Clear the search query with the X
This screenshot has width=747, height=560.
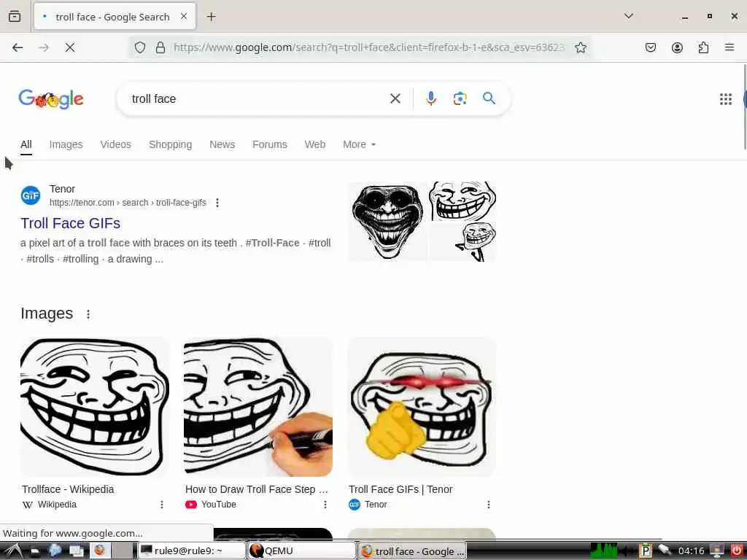point(395,98)
